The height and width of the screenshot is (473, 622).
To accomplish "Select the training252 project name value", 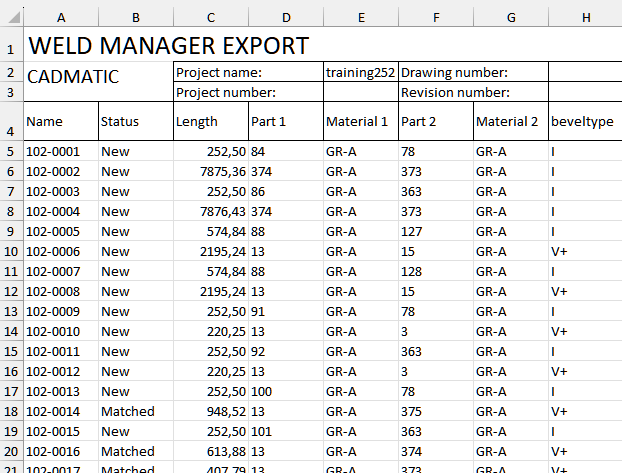I will click(x=360, y=72).
